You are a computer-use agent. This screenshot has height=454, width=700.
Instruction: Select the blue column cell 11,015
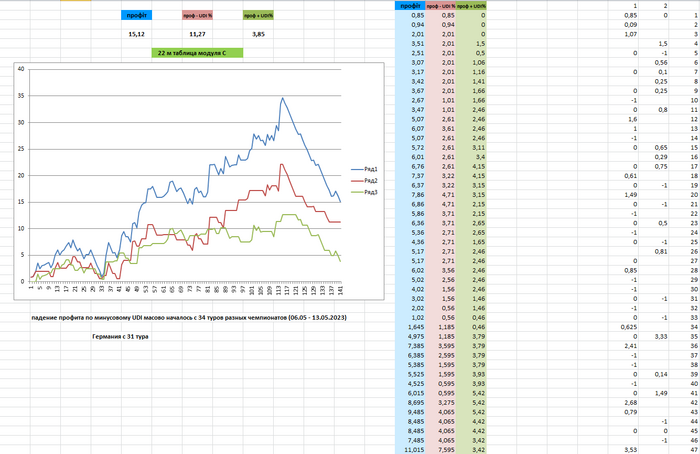[x=410, y=450]
